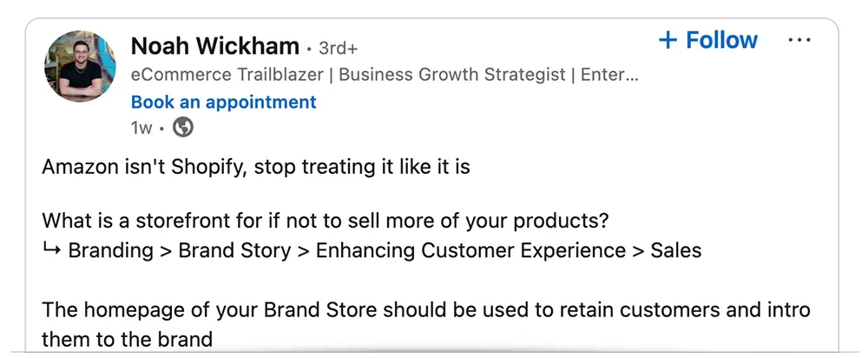Click the hooked arrow symbol before Branding
This screenshot has height=358, width=868.
[51, 250]
